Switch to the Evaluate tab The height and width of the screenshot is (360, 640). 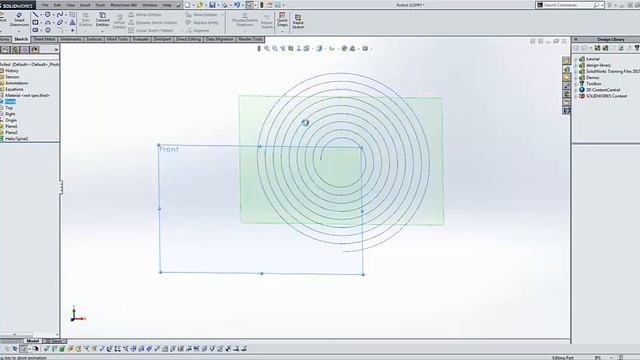(140, 39)
